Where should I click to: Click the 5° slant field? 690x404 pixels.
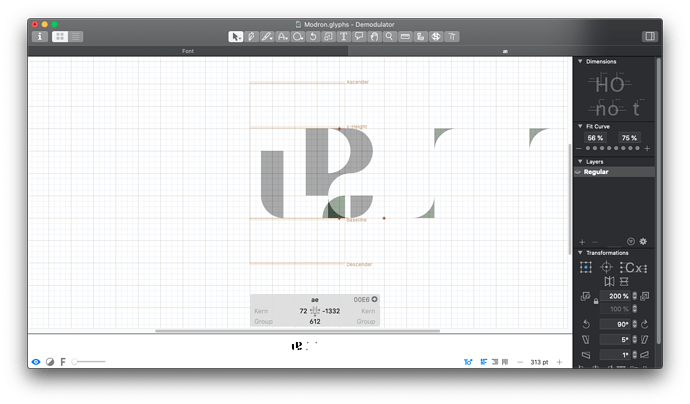(x=616, y=340)
